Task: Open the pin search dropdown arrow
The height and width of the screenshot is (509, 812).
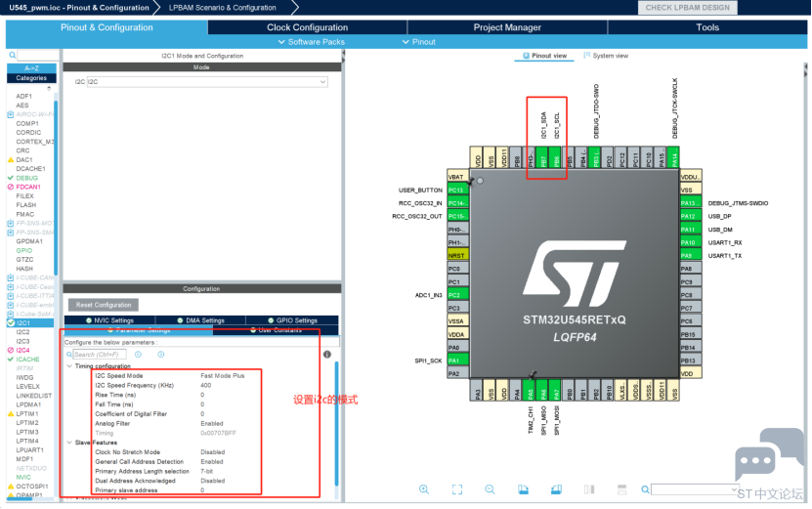Action: (x=733, y=489)
